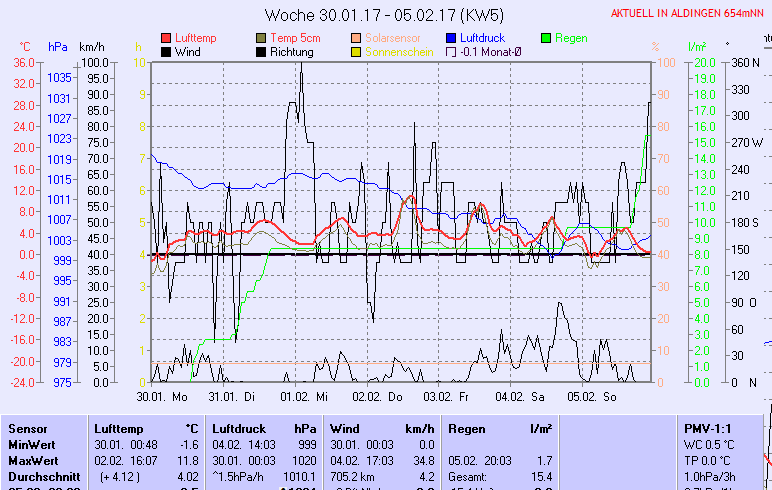Image resolution: width=772 pixels, height=490 pixels.
Task: Click the yellow Sonnenschein legend swatch
Action: pos(357,52)
